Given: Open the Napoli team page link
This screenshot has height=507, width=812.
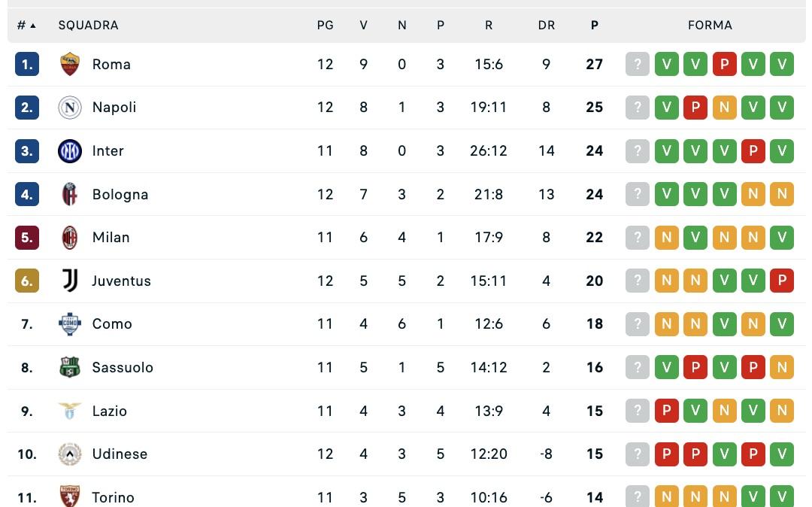Looking at the screenshot, I should click(114, 108).
